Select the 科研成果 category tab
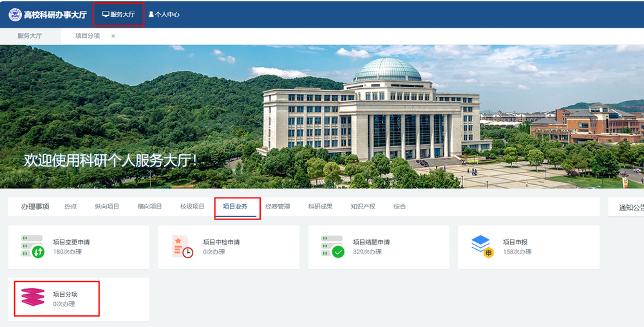 (x=320, y=207)
